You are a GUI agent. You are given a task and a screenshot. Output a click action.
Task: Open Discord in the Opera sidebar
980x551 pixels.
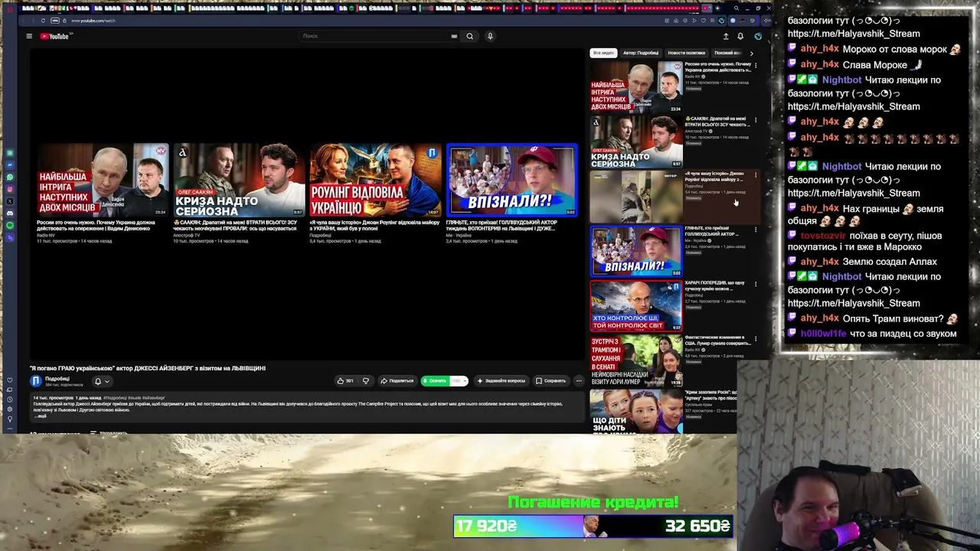click(x=10, y=213)
